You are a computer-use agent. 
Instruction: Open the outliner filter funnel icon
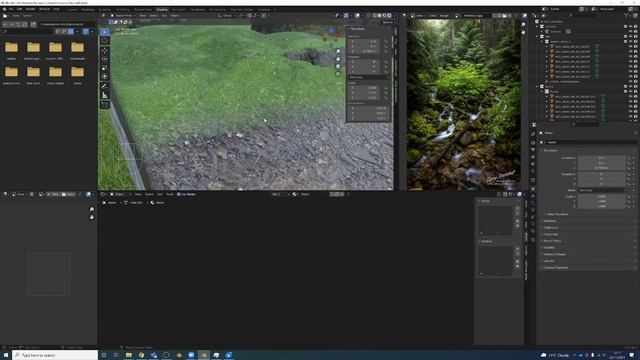pos(627,15)
